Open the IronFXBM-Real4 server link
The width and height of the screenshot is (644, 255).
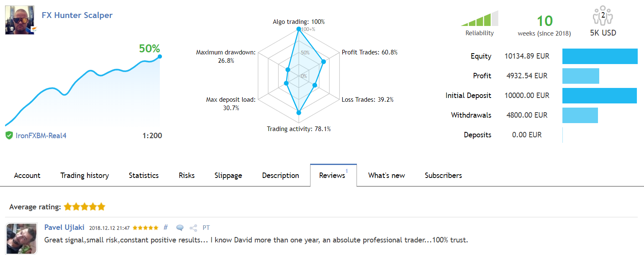pyautogui.click(x=41, y=135)
